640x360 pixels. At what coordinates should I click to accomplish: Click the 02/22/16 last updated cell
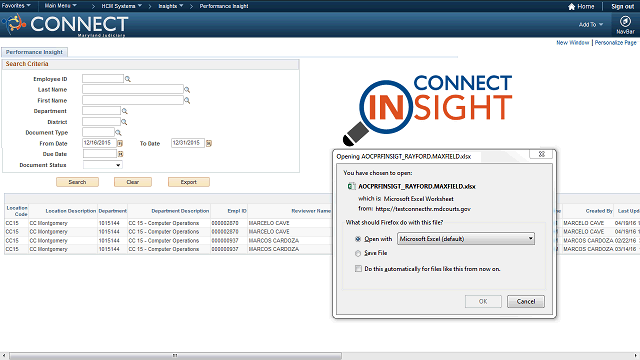pyautogui.click(x=625, y=240)
